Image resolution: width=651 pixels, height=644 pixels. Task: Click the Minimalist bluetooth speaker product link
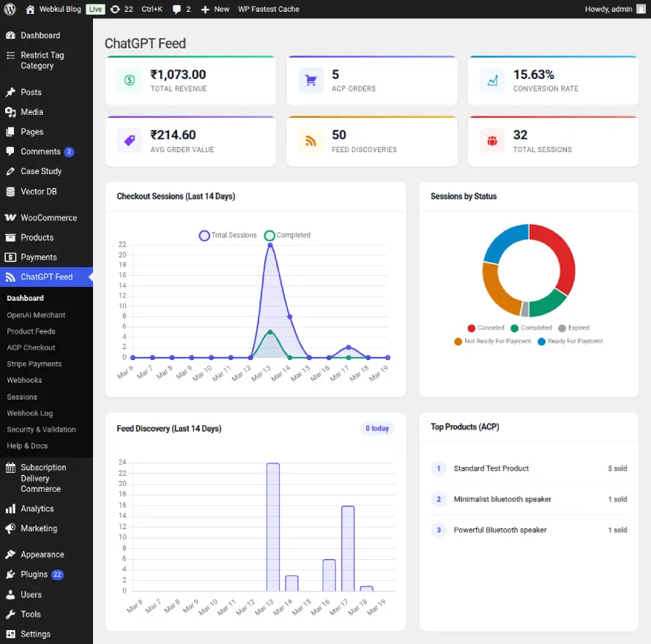coord(504,499)
